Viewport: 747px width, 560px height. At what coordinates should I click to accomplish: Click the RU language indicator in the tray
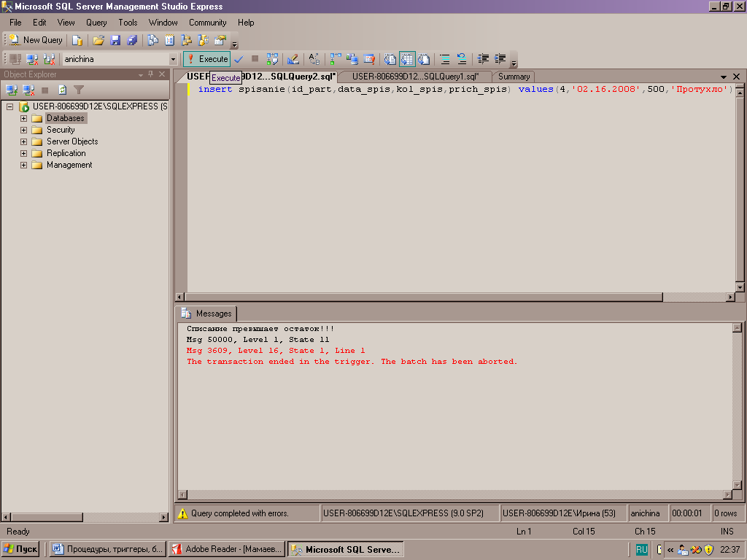click(x=642, y=550)
